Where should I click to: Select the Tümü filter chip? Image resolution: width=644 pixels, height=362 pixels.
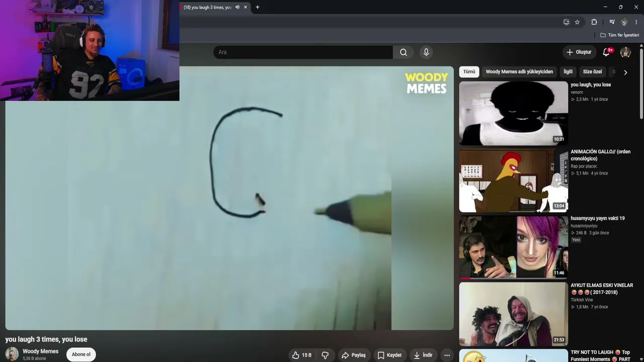click(x=469, y=72)
